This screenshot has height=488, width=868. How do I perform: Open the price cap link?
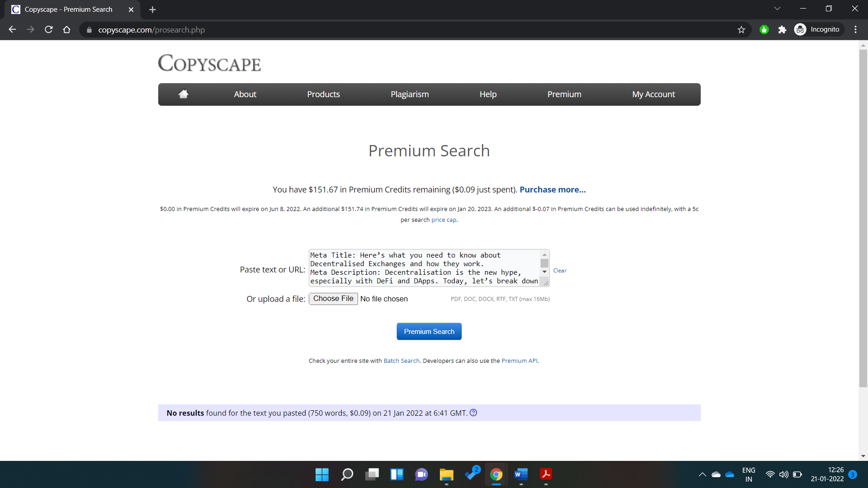443,220
